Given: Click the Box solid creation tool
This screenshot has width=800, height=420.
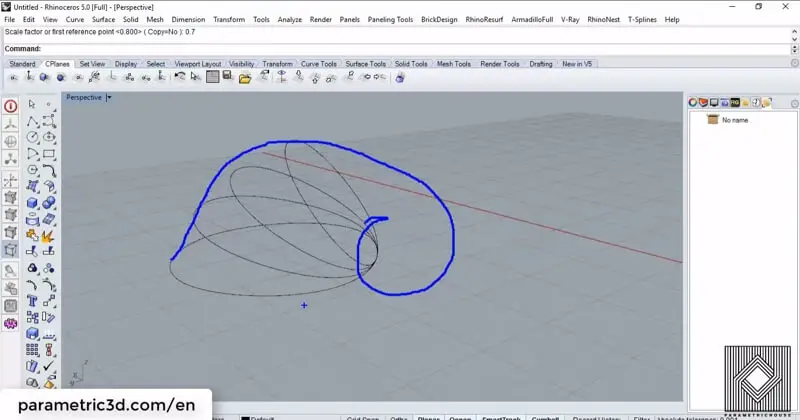Looking at the screenshot, I should 32,202.
